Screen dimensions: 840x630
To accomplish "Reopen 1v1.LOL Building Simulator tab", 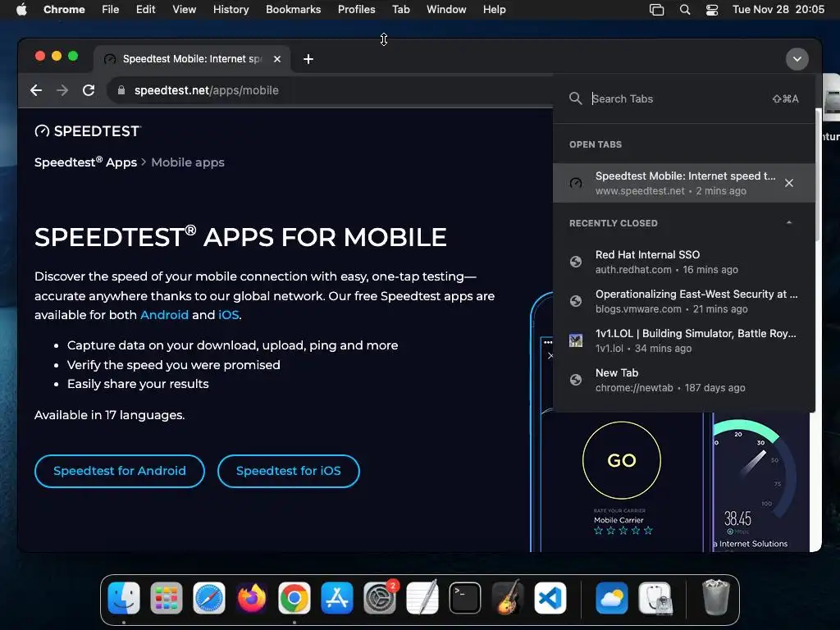I will pos(683,340).
